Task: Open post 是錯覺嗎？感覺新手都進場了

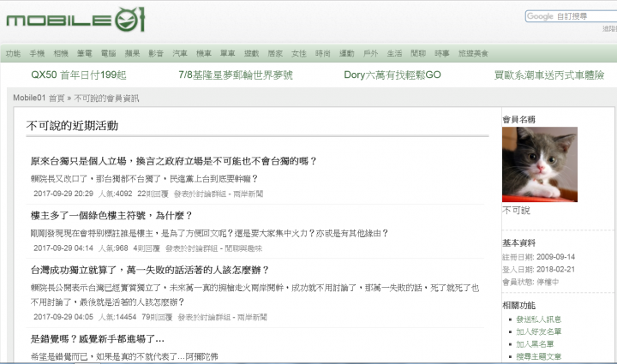Action: (x=98, y=339)
